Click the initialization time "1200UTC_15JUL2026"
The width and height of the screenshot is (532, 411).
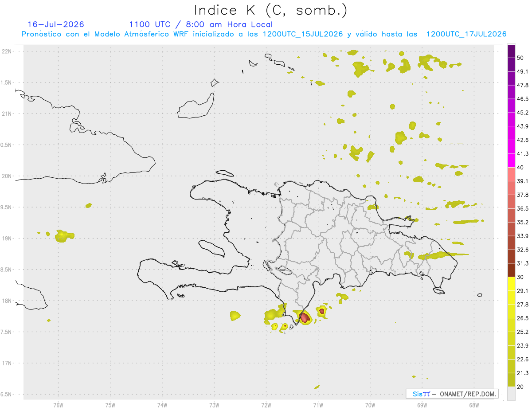tap(303, 34)
